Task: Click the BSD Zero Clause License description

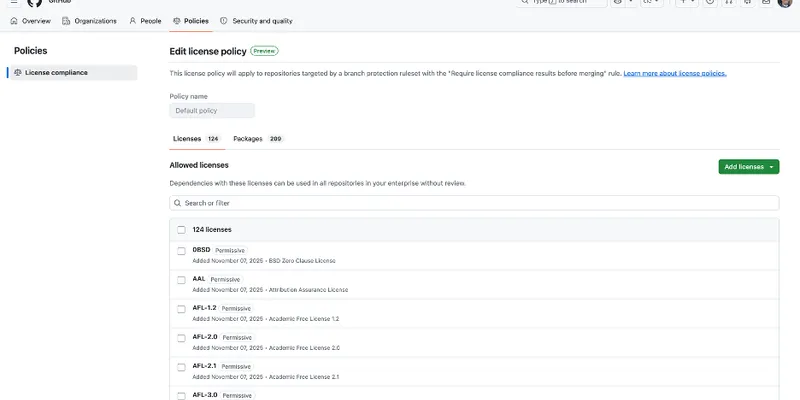Action: tap(302, 261)
